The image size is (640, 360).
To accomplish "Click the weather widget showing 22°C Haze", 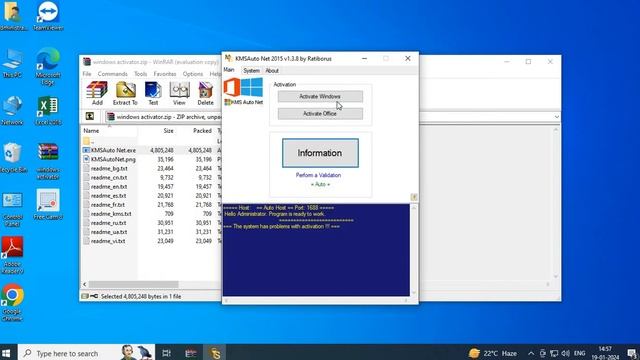I will coord(493,353).
